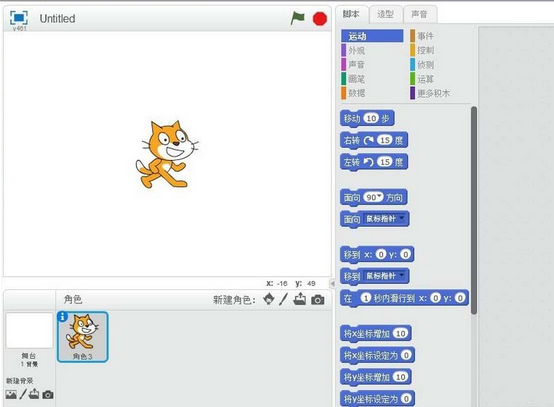The width and height of the screenshot is (554, 407).
Task: Edit y value in 滑行到 block
Action: [x=460, y=298]
